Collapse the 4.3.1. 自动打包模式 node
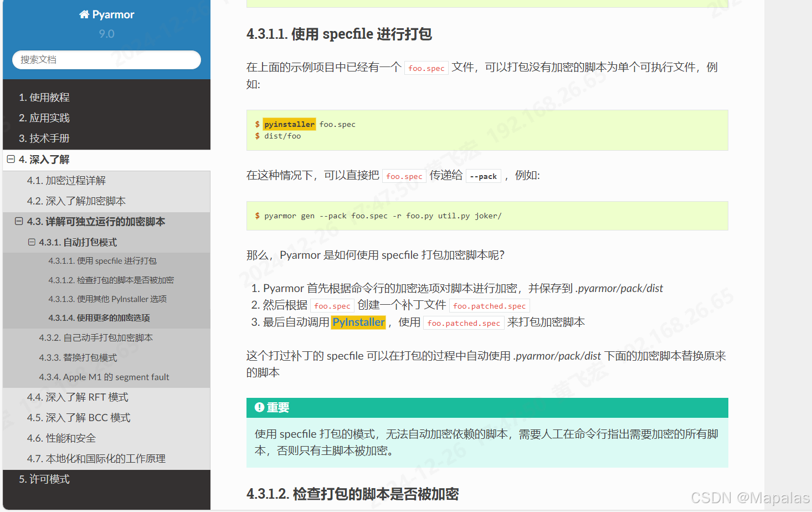Image resolution: width=812 pixels, height=512 pixels. click(x=32, y=242)
